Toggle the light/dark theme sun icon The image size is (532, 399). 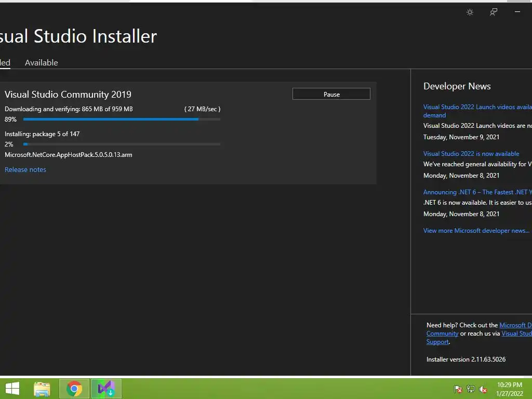pos(470,12)
